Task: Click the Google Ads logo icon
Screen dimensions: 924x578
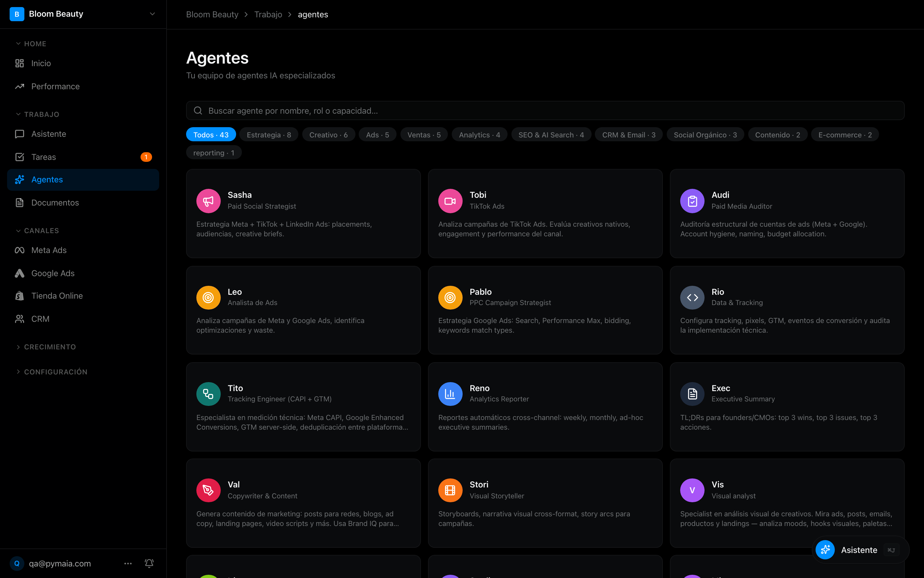Action: pos(20,273)
